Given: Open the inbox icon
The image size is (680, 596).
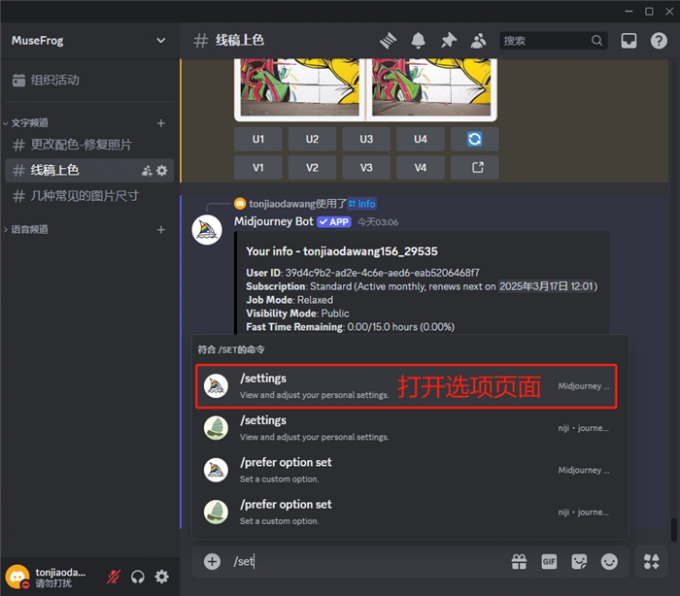Looking at the screenshot, I should point(628,41).
